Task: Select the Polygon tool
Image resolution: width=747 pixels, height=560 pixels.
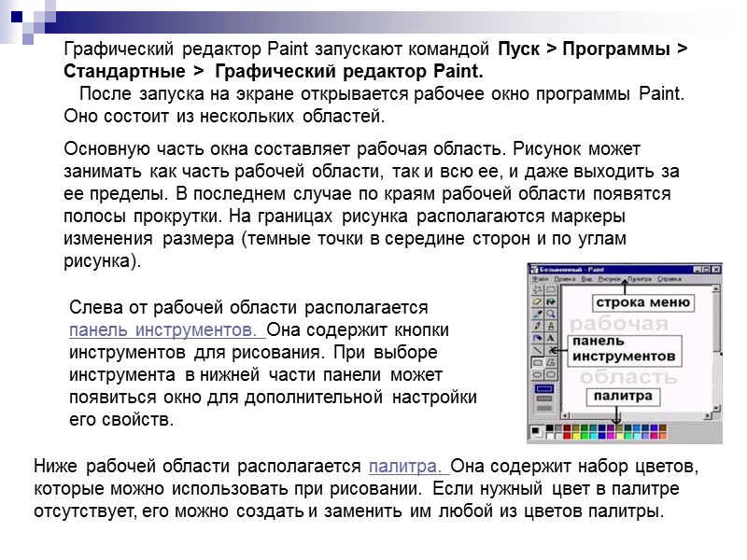Action: [551, 362]
